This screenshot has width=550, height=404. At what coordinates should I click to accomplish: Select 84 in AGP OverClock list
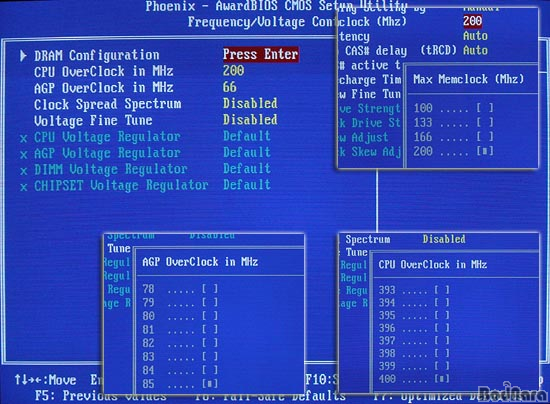pos(180,370)
